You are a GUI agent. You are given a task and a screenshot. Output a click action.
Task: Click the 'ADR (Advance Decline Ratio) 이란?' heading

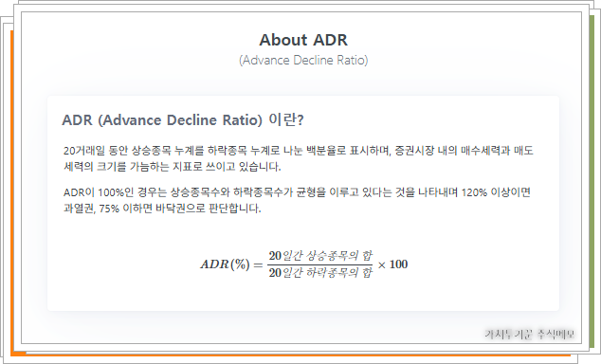point(183,120)
